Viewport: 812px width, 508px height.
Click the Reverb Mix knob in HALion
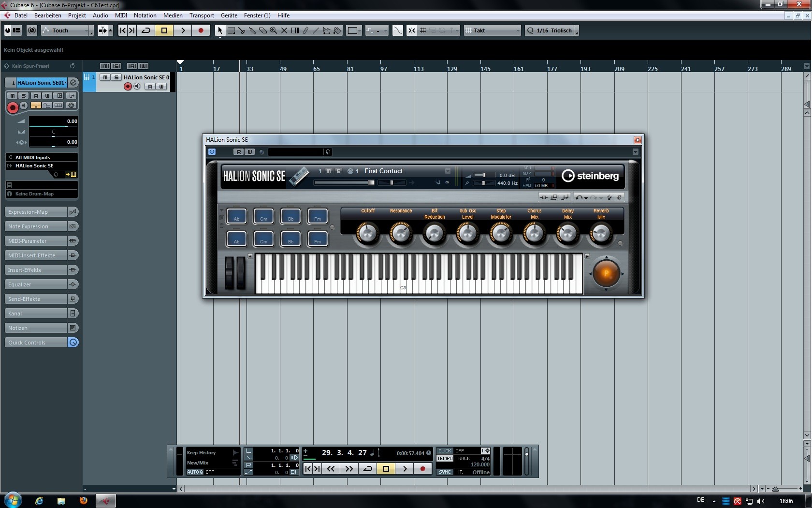[x=601, y=234]
